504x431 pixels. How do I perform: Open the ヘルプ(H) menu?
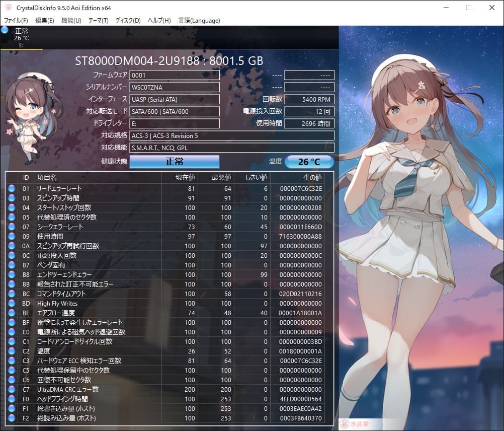coord(157,21)
